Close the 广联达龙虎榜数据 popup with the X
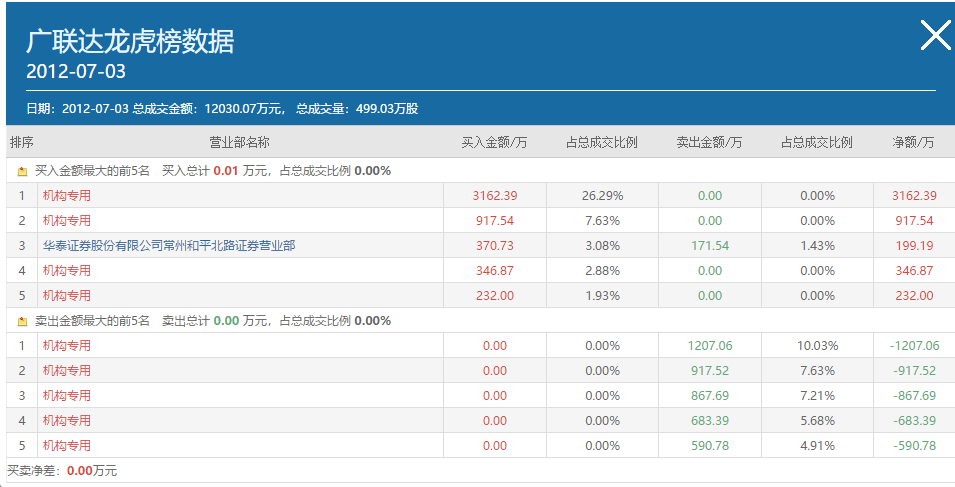This screenshot has height=487, width=955. (x=935, y=36)
